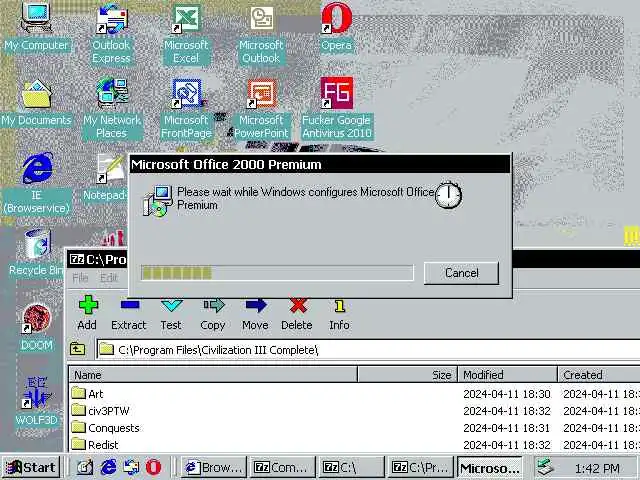Switch to 7-Zip C:\ taskbar window
The width and height of the screenshot is (640, 480).
(x=351, y=467)
